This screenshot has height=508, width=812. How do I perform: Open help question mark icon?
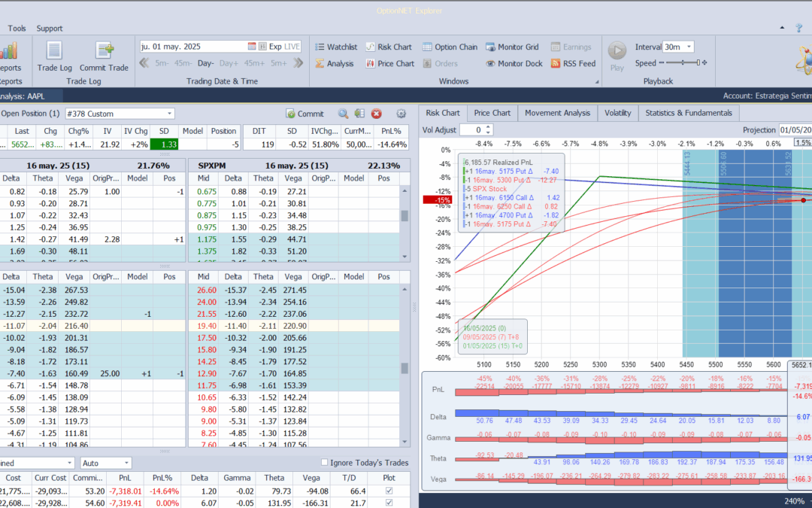point(799,28)
